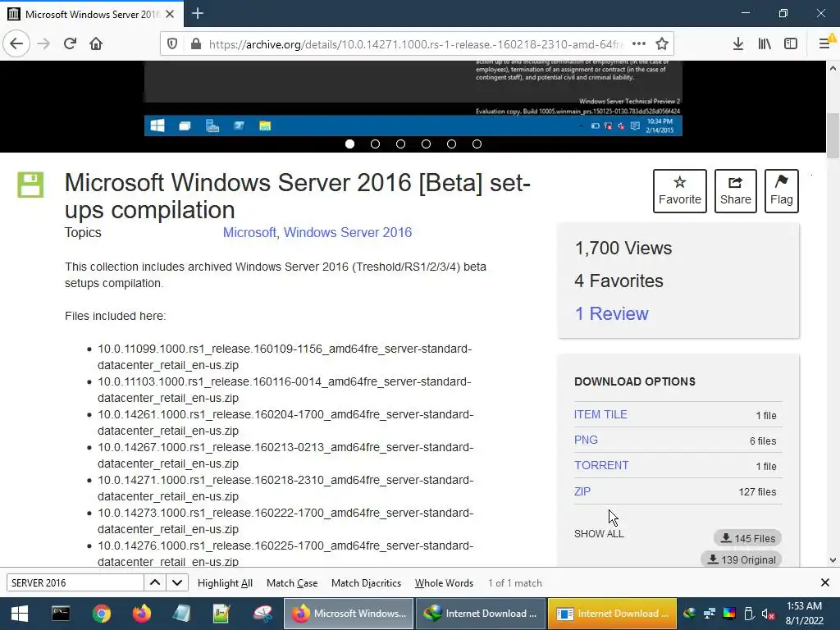Click the page scroll down arrow

tap(833, 560)
